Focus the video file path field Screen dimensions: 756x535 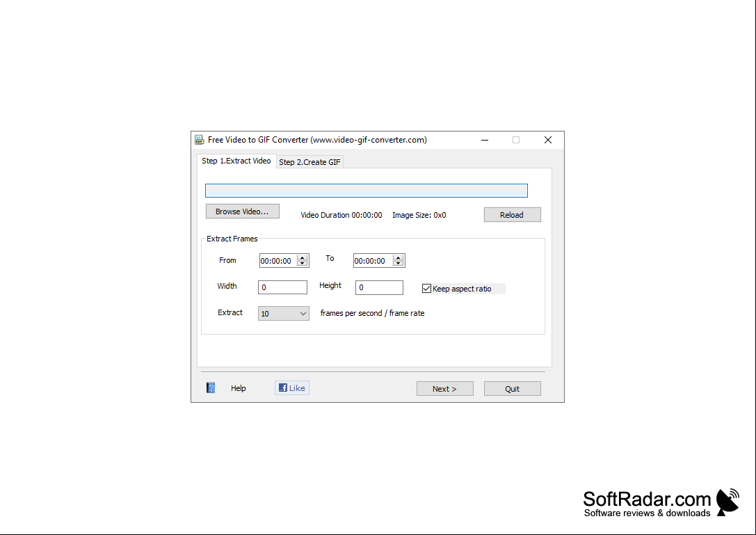coord(367,191)
